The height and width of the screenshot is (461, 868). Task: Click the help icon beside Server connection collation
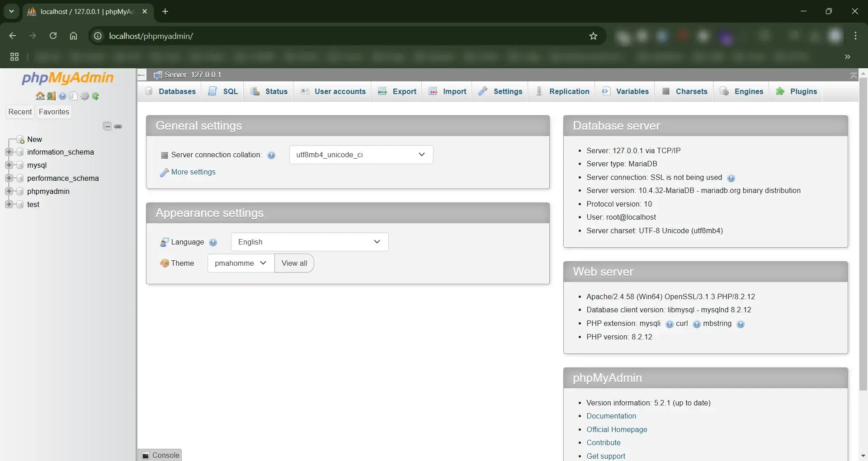click(271, 155)
